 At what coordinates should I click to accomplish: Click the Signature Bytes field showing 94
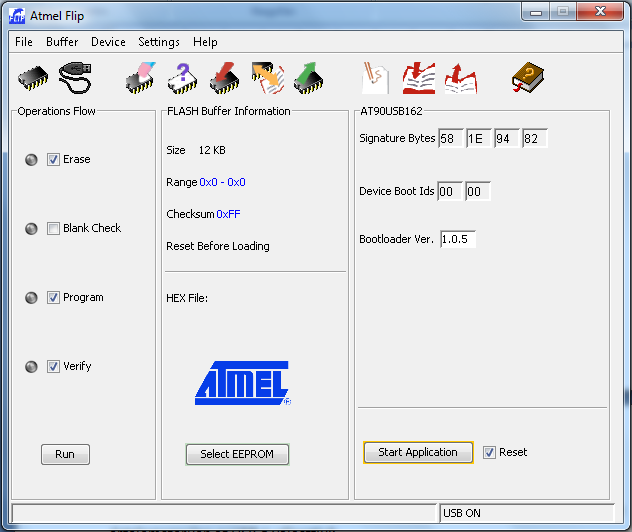click(507, 138)
